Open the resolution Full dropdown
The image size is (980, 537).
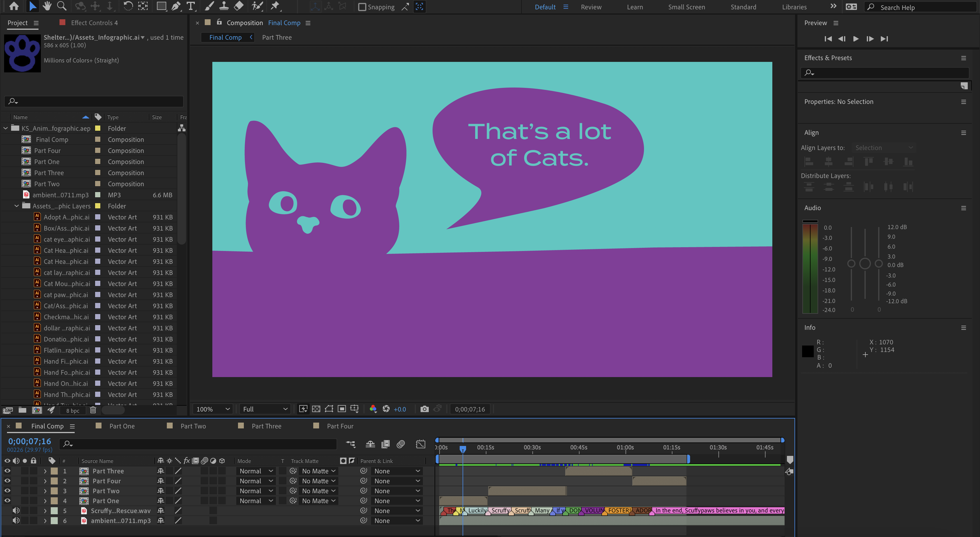click(x=265, y=409)
